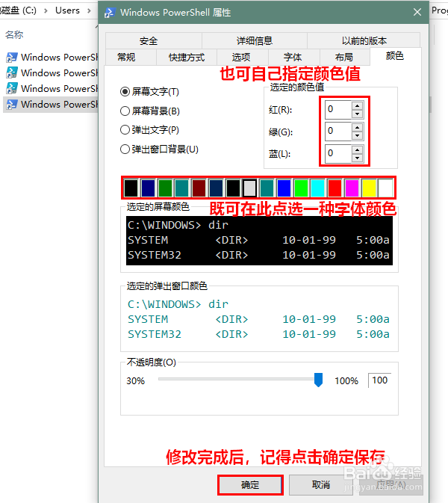Select the 弹出文字(P) radio button
The image size is (448, 503).
[x=149, y=130]
